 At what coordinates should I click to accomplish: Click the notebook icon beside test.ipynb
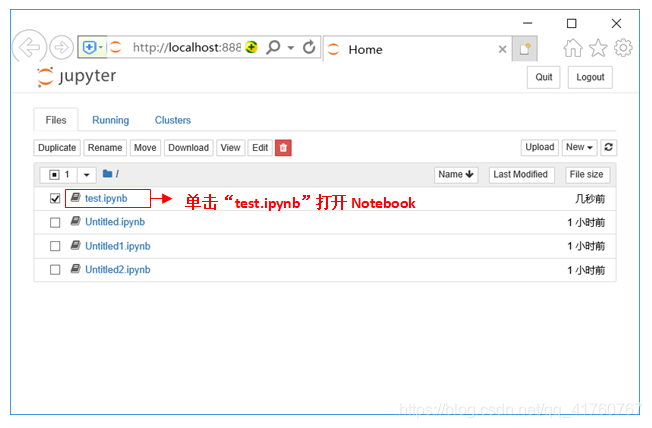pyautogui.click(x=75, y=198)
